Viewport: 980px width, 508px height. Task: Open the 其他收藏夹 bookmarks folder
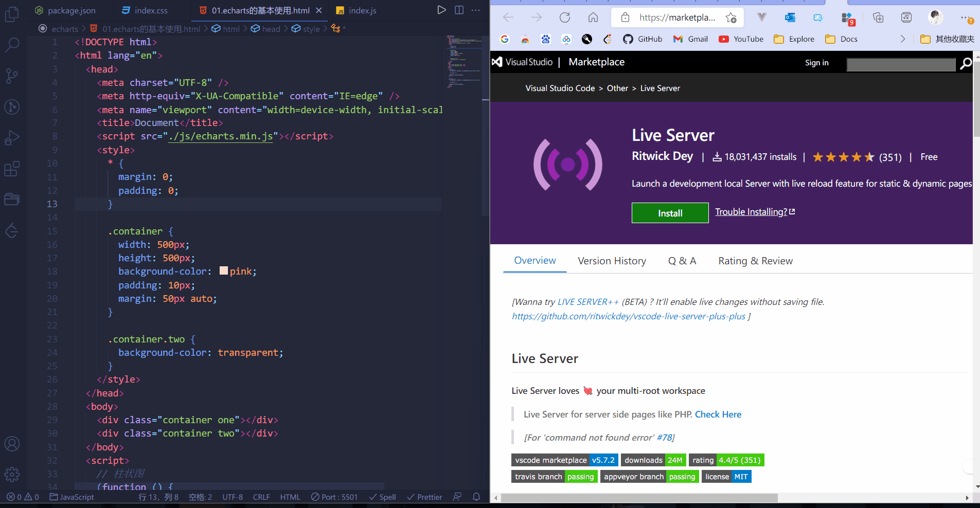point(947,39)
